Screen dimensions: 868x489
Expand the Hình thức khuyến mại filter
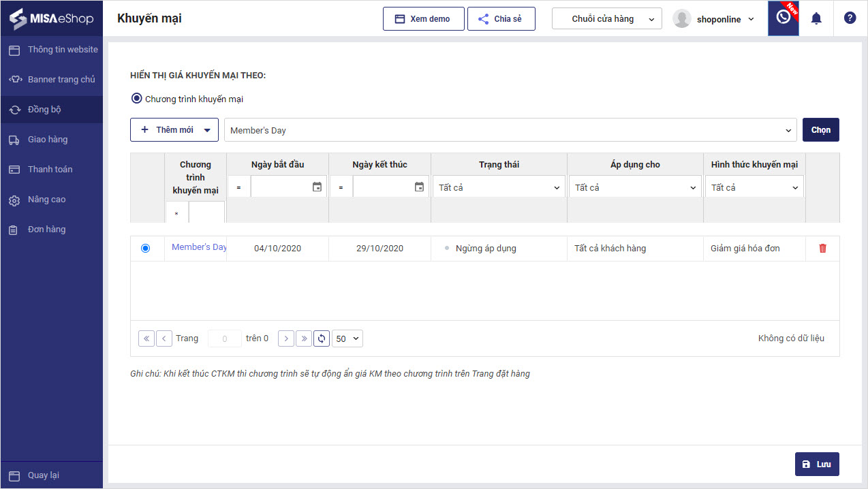(754, 187)
